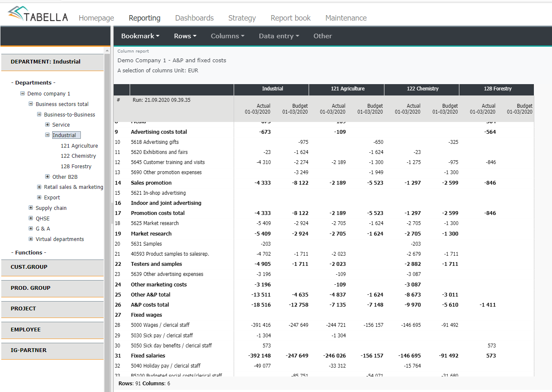Collapse Business sectors total tree node
This screenshot has height=392, width=552.
click(31, 104)
